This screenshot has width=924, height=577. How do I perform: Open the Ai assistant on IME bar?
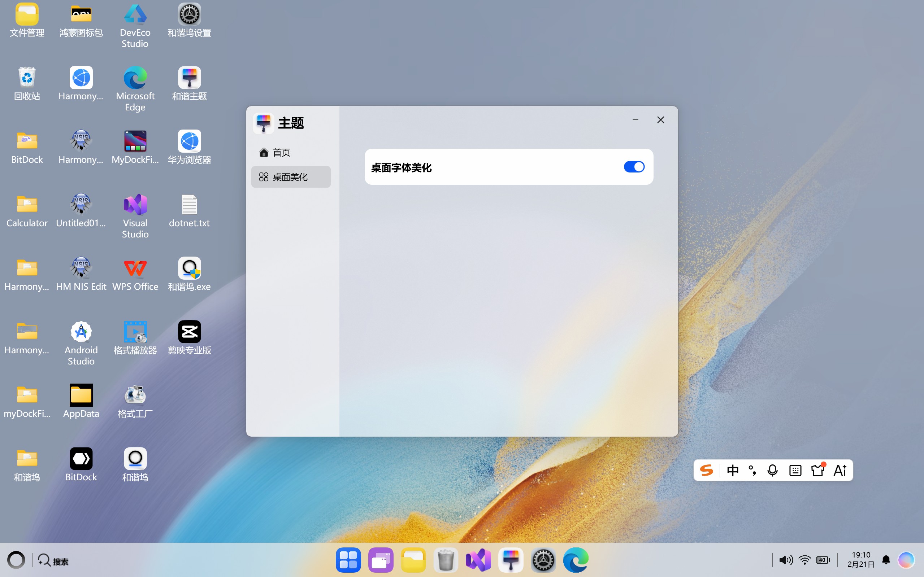click(x=840, y=470)
